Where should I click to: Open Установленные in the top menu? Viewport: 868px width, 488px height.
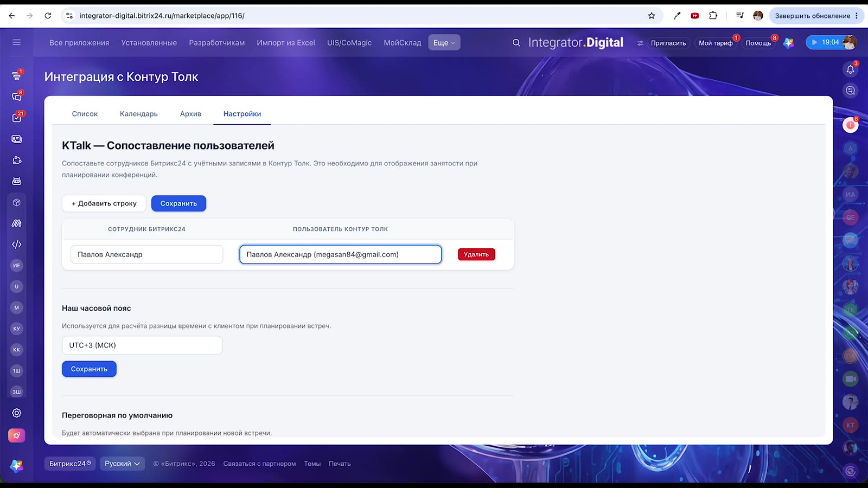pyautogui.click(x=149, y=43)
